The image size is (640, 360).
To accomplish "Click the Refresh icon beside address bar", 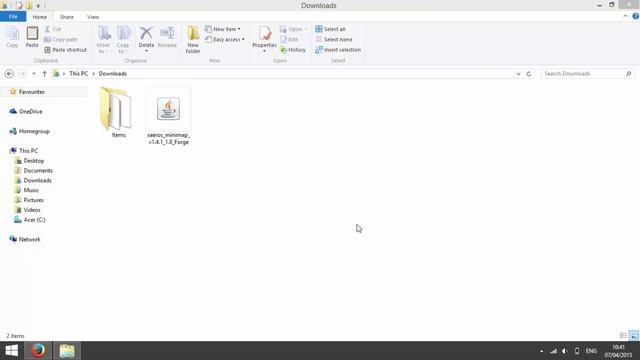I will 529,74.
